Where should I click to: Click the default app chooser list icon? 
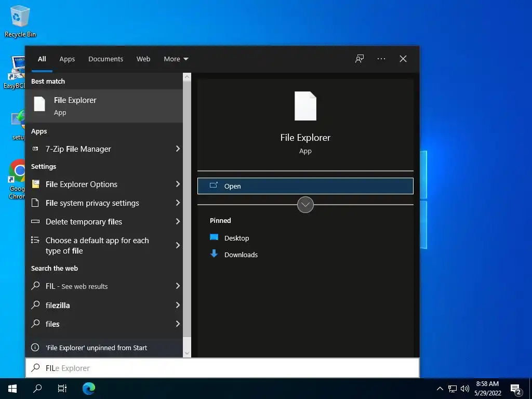[35, 240]
